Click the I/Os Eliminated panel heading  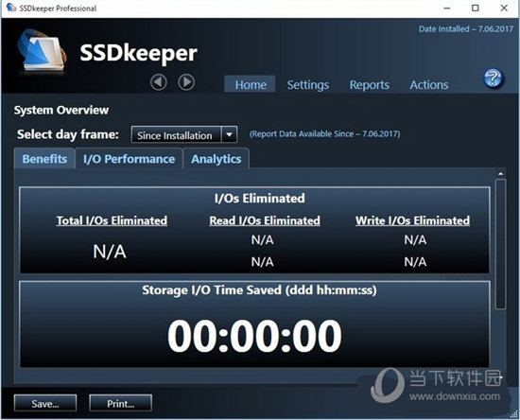tap(259, 199)
